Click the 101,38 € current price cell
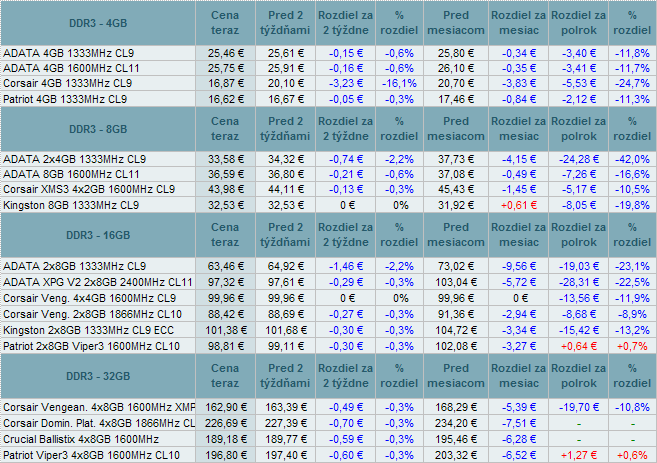This screenshot has width=657, height=463. (226, 330)
